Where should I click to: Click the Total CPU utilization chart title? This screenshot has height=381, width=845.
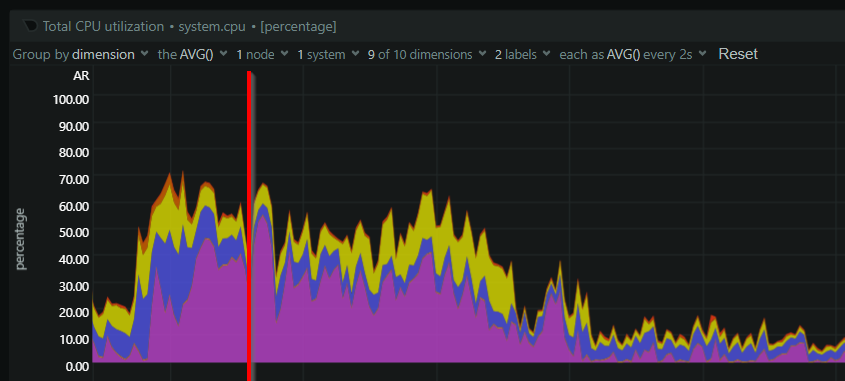[103, 26]
